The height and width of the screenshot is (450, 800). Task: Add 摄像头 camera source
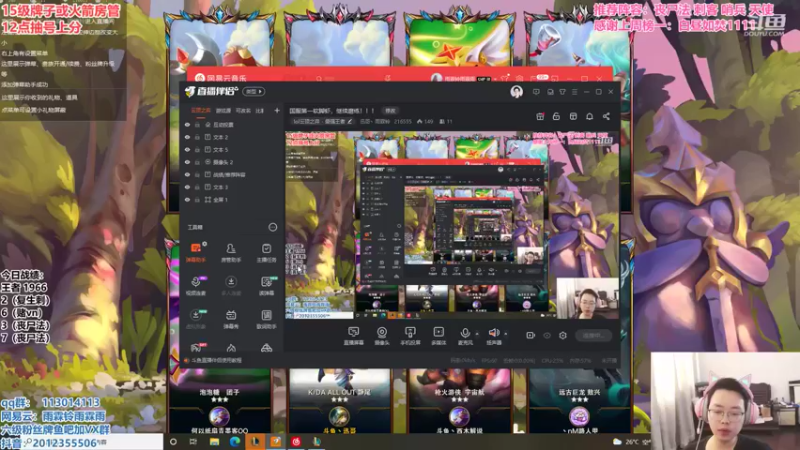pos(382,336)
